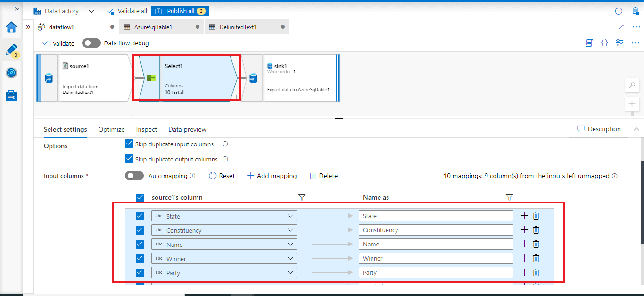Delete the State mapping row trash icon
Viewport: 644px width, 296px height.
[536, 216]
